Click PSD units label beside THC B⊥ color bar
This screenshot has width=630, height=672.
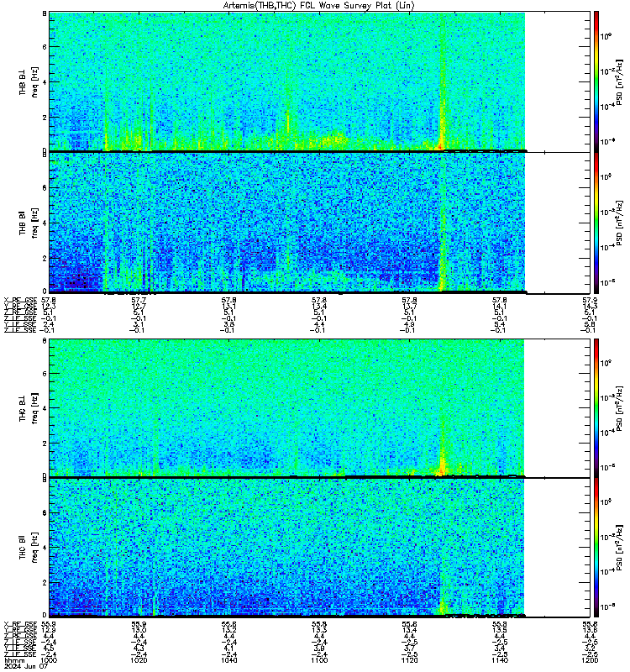coord(620,408)
